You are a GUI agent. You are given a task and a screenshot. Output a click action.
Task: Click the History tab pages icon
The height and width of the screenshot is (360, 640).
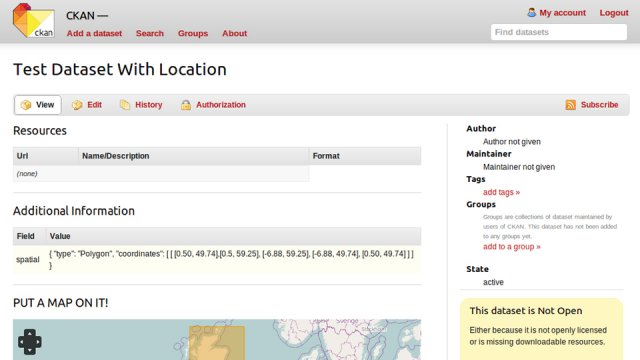pos(125,105)
